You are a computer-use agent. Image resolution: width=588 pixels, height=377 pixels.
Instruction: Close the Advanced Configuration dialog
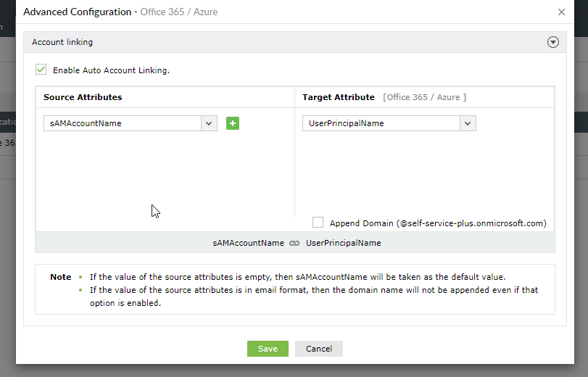(x=562, y=12)
